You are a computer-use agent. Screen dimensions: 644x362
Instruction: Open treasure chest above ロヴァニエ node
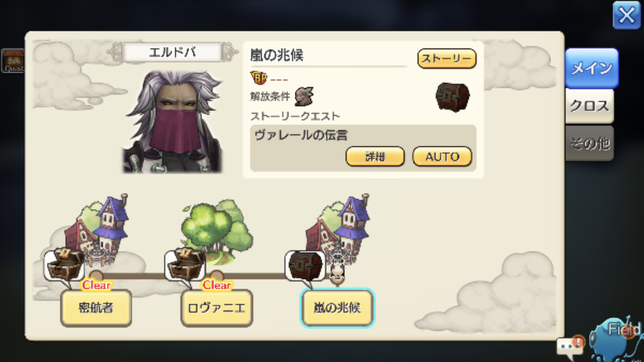click(x=185, y=264)
